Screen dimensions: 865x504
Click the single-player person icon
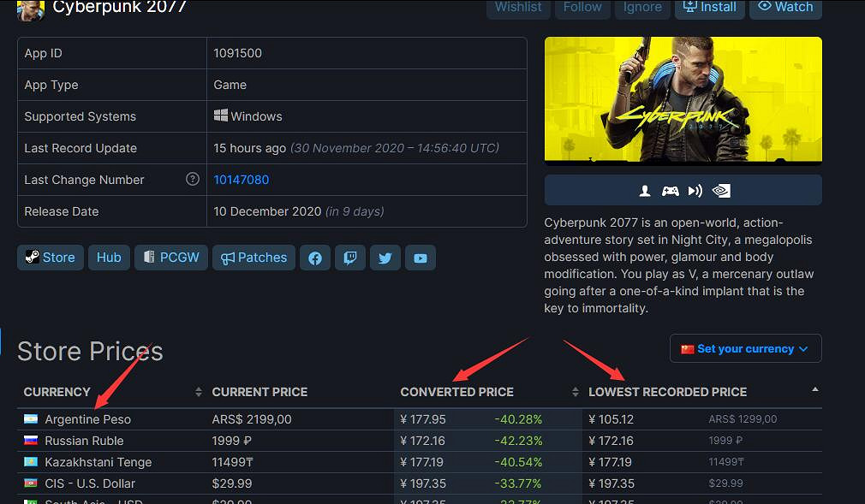point(646,191)
